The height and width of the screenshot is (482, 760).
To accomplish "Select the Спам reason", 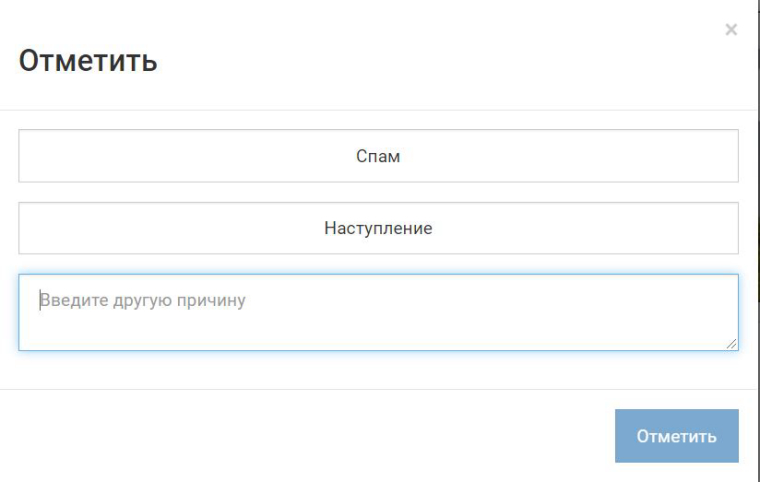I will [378, 156].
